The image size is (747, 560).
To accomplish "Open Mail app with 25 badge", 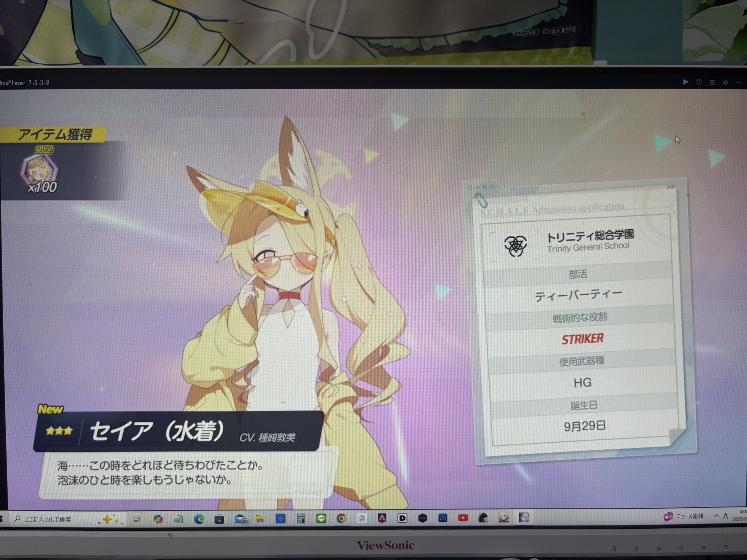I will [241, 519].
